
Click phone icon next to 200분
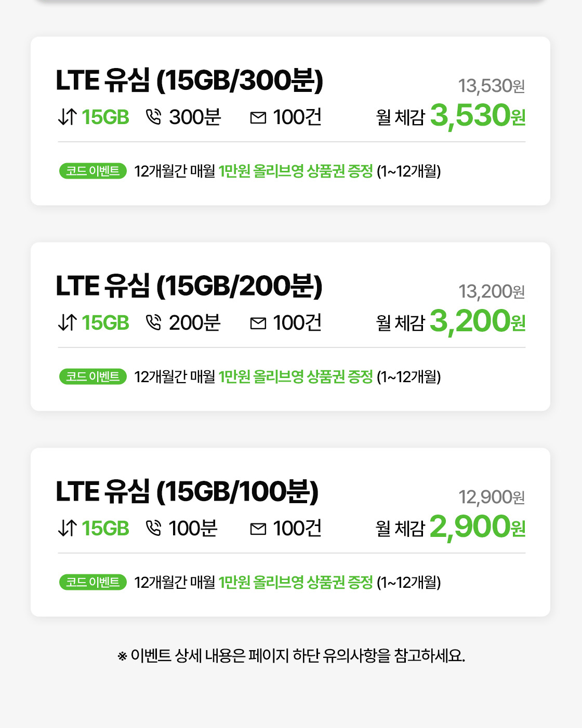[x=154, y=323]
